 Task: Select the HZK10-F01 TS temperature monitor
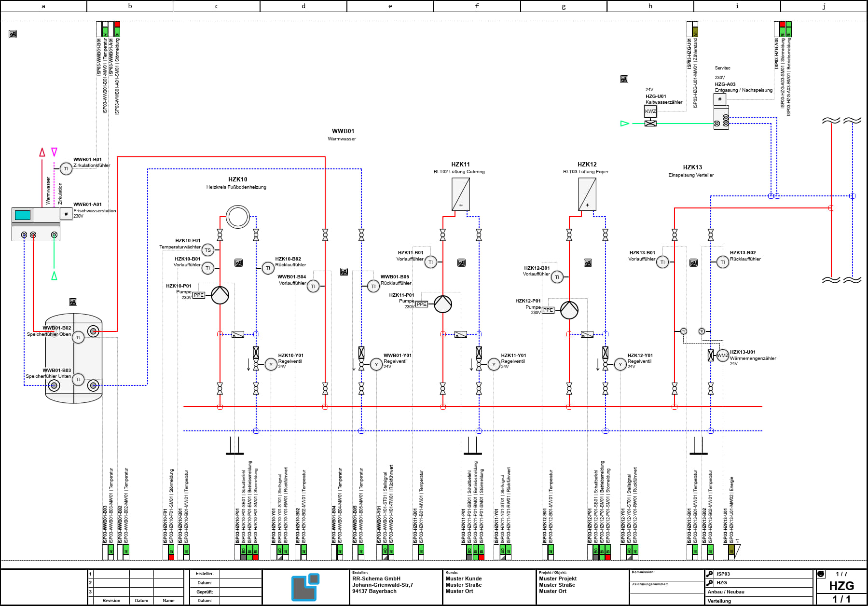[207, 250]
